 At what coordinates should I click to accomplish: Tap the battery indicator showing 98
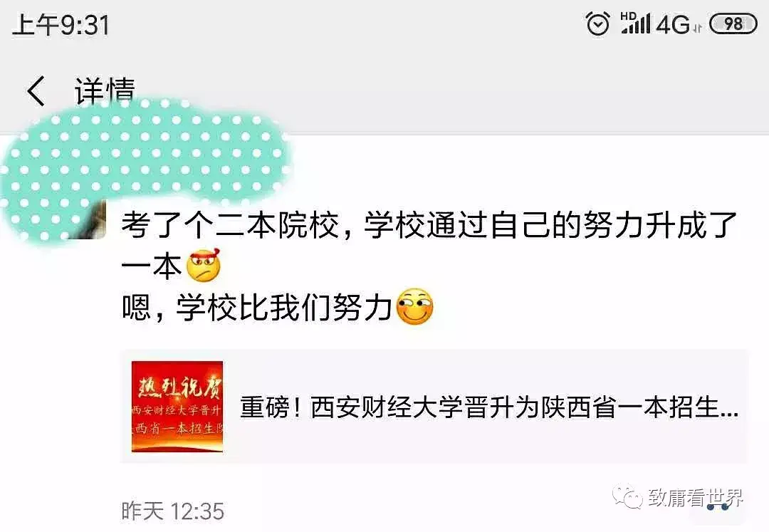click(x=733, y=24)
